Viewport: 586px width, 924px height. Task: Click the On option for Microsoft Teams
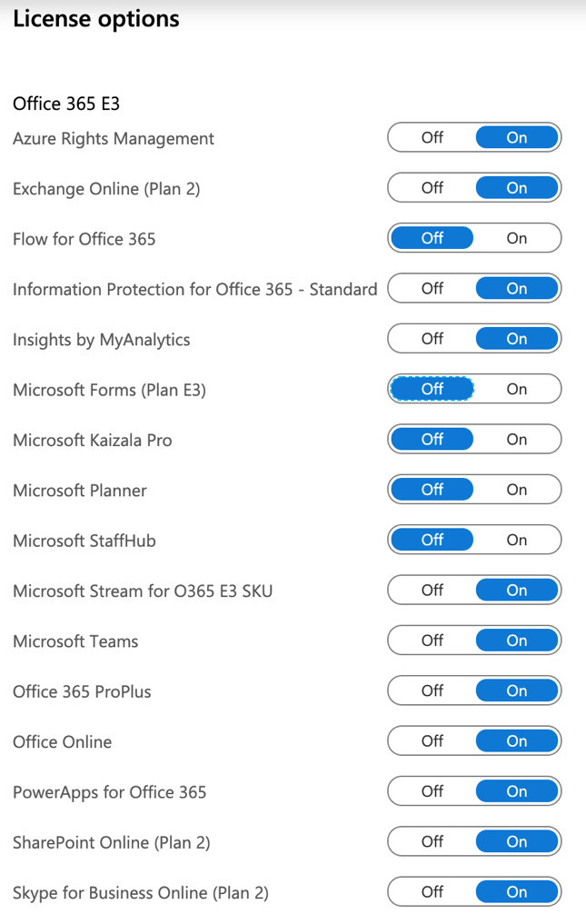tap(516, 641)
